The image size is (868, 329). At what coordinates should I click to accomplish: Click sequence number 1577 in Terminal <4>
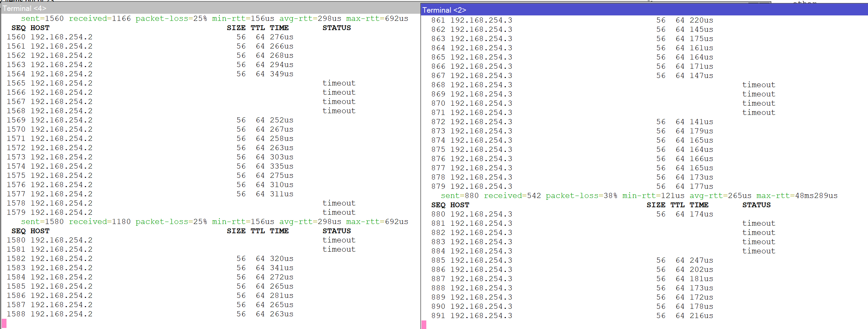pyautogui.click(x=16, y=194)
